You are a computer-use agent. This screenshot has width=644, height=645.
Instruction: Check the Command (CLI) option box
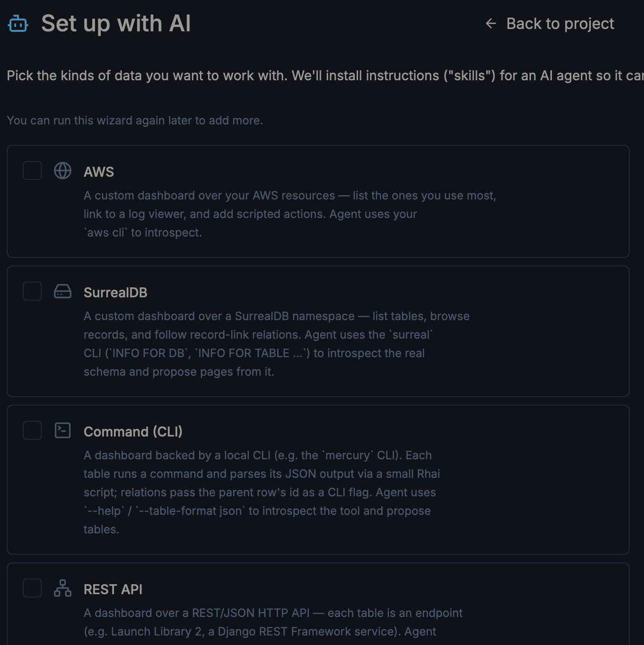(x=32, y=430)
